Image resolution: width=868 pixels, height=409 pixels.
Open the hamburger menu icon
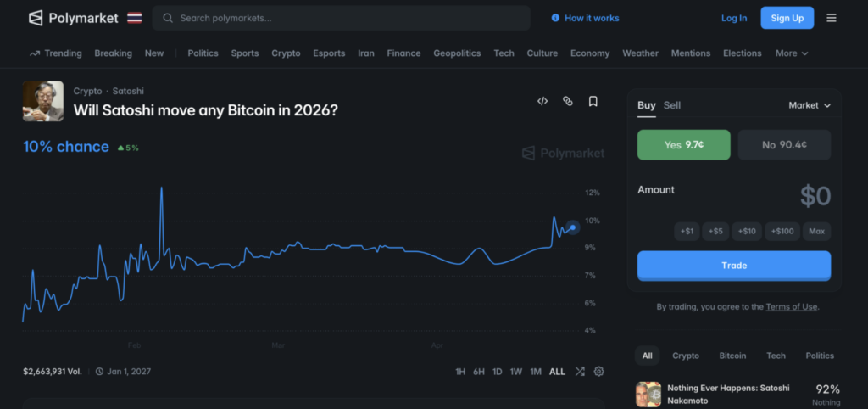831,18
